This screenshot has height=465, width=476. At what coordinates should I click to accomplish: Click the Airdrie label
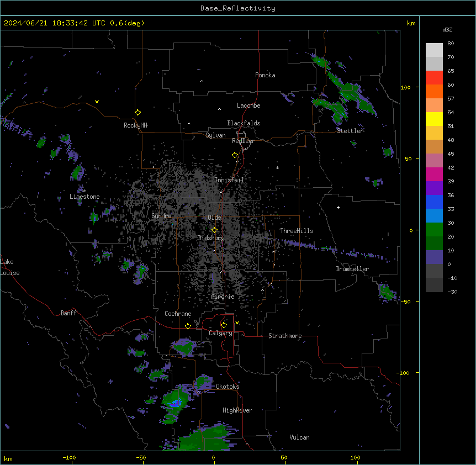[x=223, y=297]
